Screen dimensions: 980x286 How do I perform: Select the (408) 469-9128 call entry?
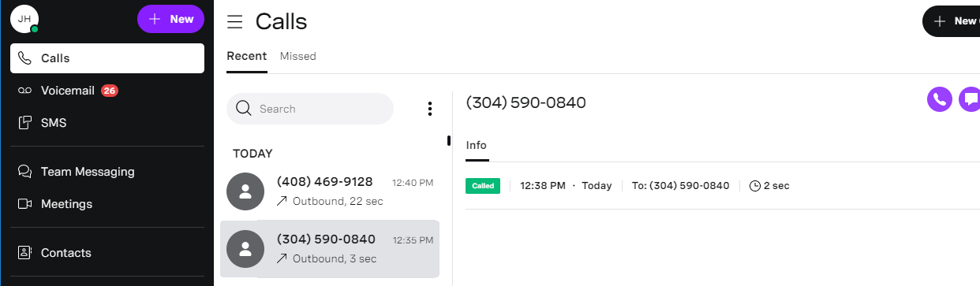pos(330,191)
